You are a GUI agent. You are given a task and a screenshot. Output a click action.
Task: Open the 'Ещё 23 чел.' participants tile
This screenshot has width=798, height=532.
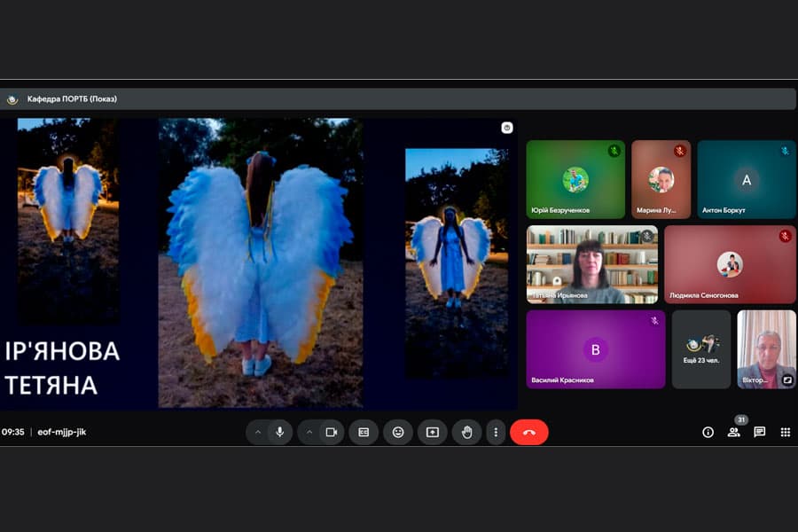tap(701, 349)
